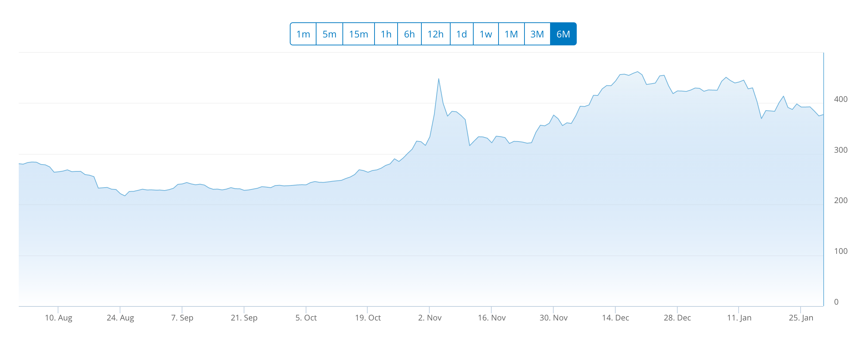The image size is (868, 350).
Task: Click the 14. Dec axis label
Action: (615, 318)
